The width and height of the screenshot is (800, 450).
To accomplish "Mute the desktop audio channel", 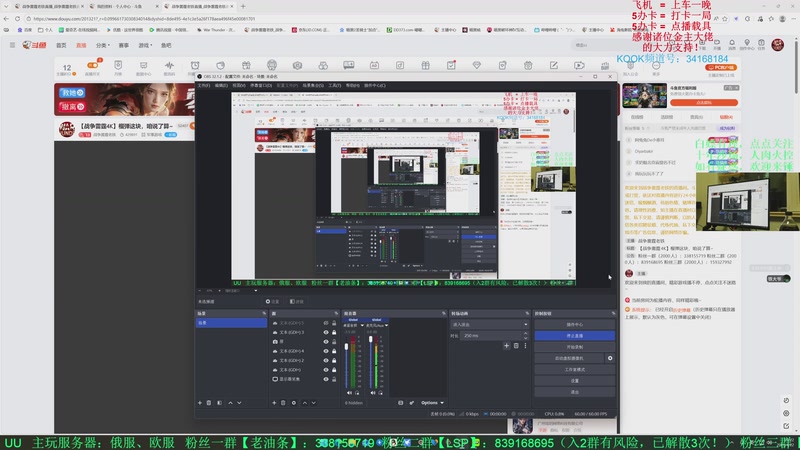I will click(x=349, y=393).
